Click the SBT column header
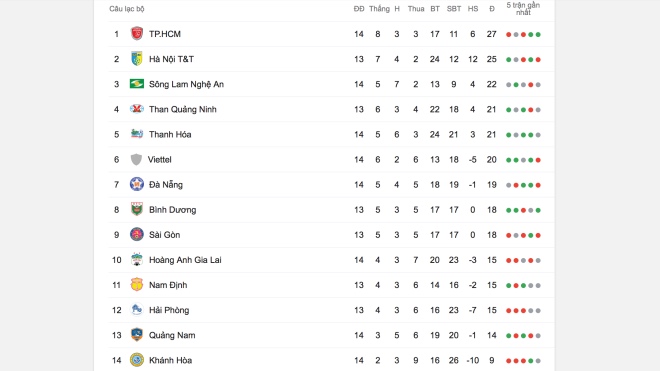The width and height of the screenshot is (660, 371). click(x=454, y=9)
